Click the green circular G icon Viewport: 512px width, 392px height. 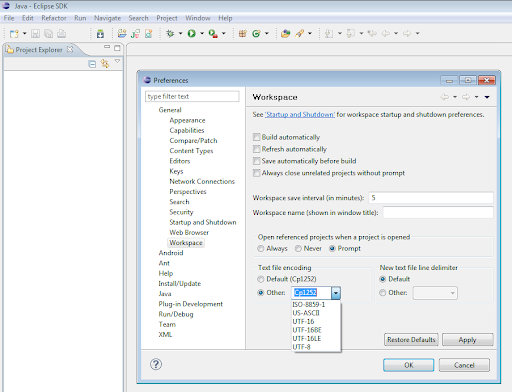[256, 34]
